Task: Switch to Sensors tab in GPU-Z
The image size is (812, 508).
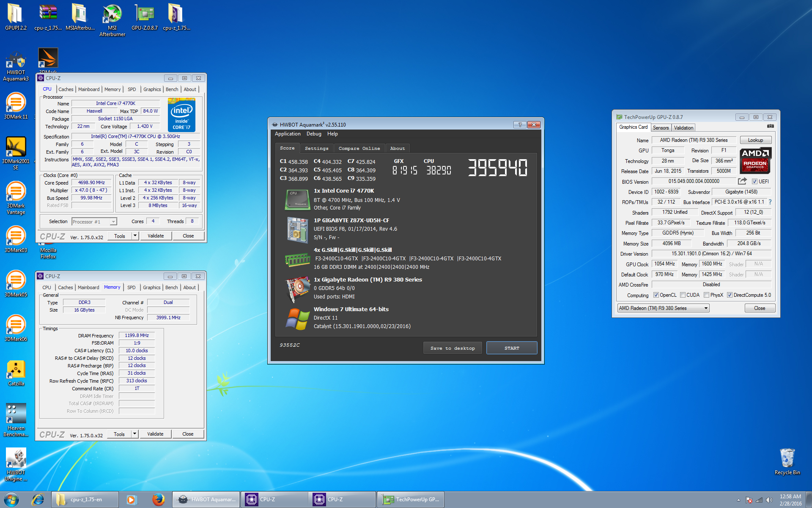Action: point(661,128)
